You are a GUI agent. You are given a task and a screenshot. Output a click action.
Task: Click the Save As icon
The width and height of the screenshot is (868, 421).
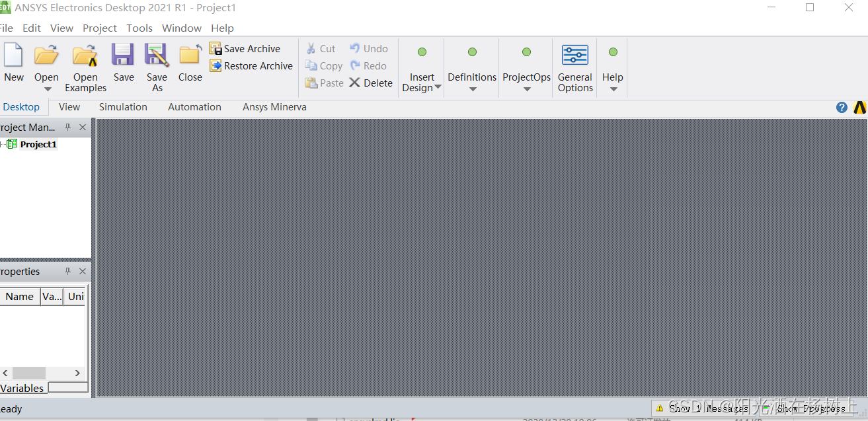157,55
